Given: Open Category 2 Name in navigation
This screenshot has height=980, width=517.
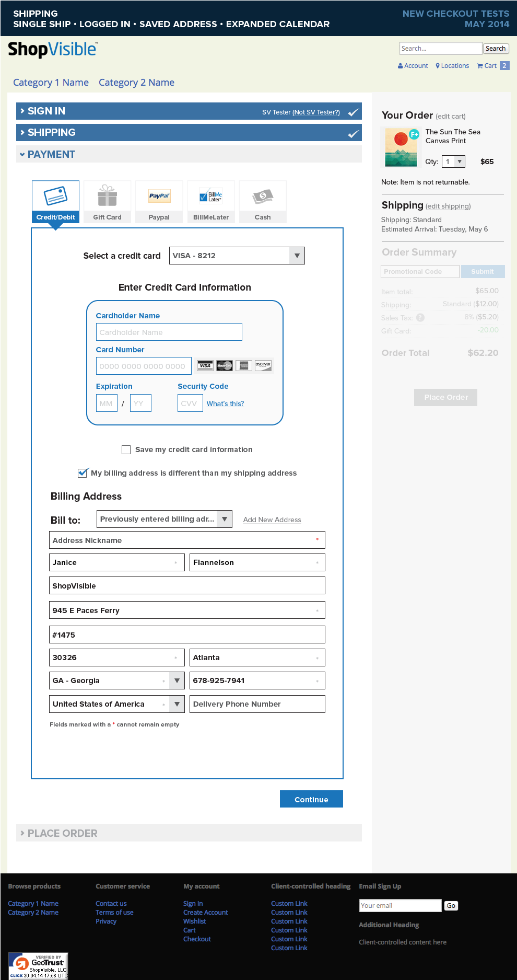Looking at the screenshot, I should (x=136, y=83).
